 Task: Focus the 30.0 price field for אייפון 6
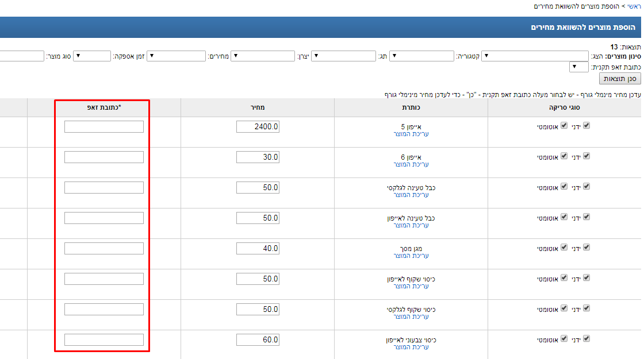[258, 157]
